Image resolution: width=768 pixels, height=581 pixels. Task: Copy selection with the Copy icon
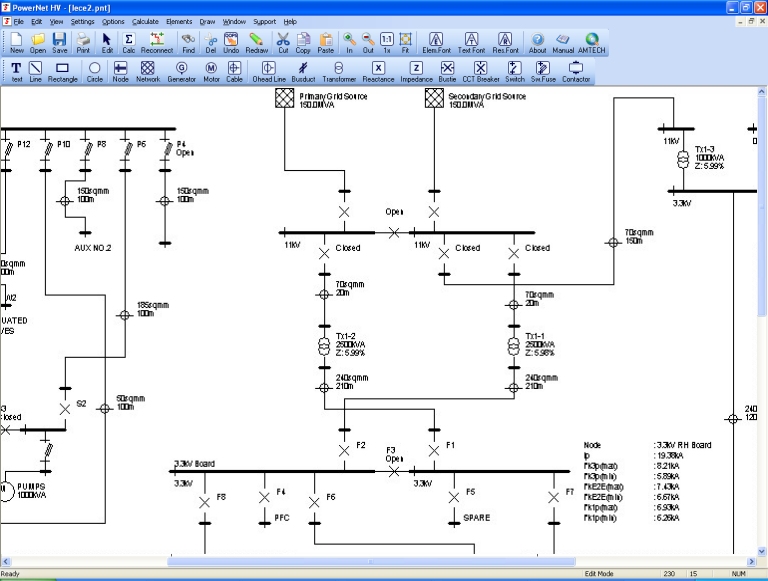click(x=303, y=43)
